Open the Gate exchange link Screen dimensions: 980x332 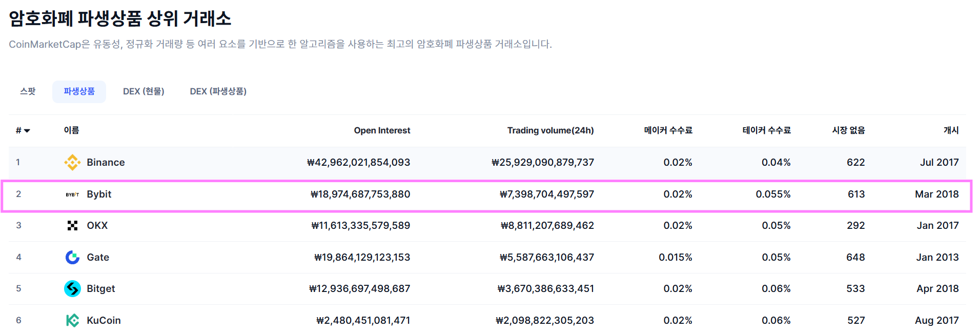point(98,258)
